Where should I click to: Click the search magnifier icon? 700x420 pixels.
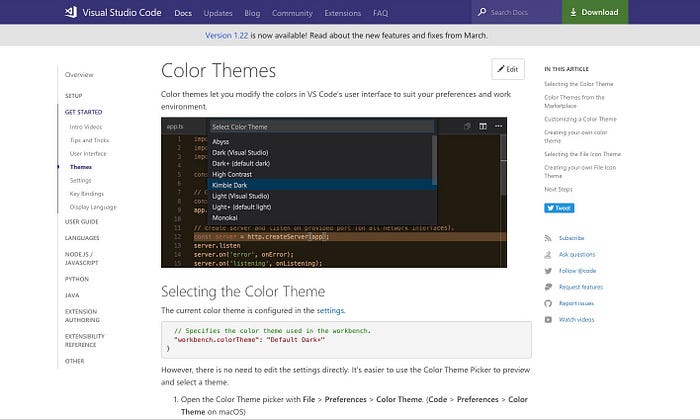point(482,12)
